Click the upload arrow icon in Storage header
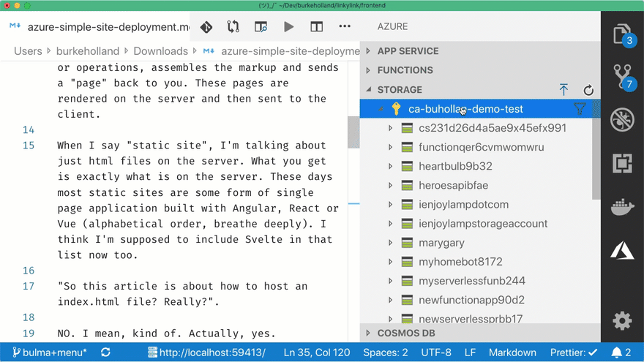This screenshot has width=644, height=362. click(563, 89)
